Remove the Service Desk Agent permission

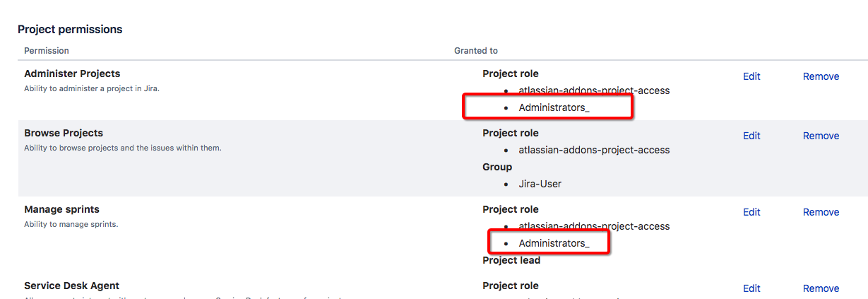(821, 288)
